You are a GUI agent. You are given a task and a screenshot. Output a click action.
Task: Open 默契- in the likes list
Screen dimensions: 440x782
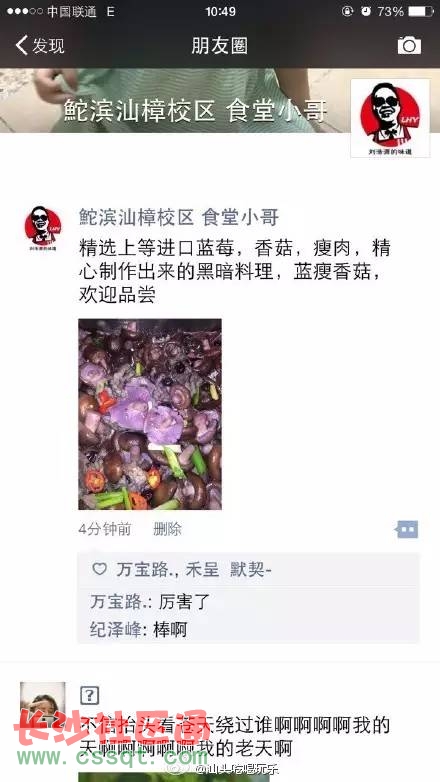click(250, 569)
